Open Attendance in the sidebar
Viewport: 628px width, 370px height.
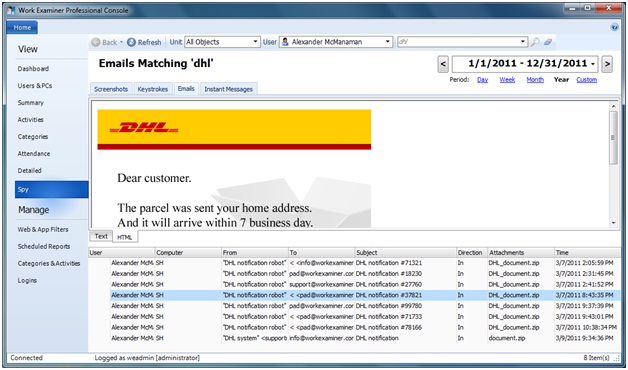point(34,153)
